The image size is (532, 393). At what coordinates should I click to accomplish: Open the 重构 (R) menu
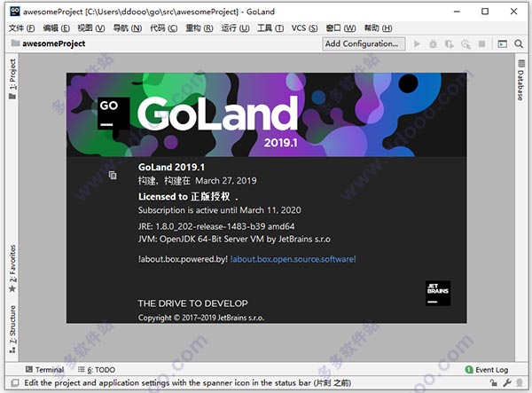tap(199, 28)
